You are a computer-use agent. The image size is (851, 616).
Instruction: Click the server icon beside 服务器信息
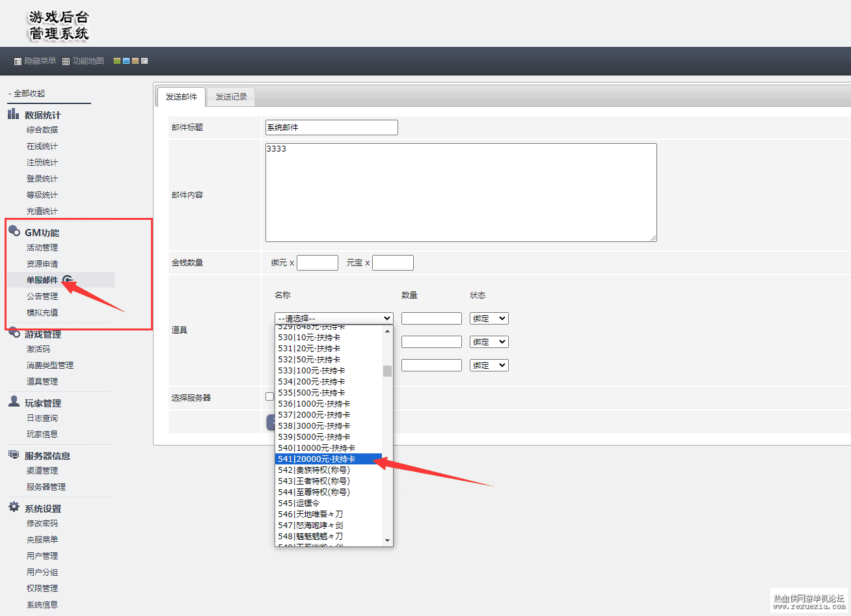(x=14, y=455)
